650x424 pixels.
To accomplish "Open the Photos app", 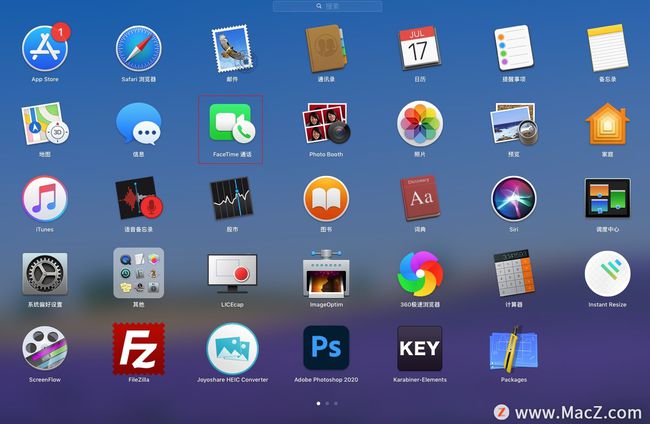I will 420,124.
